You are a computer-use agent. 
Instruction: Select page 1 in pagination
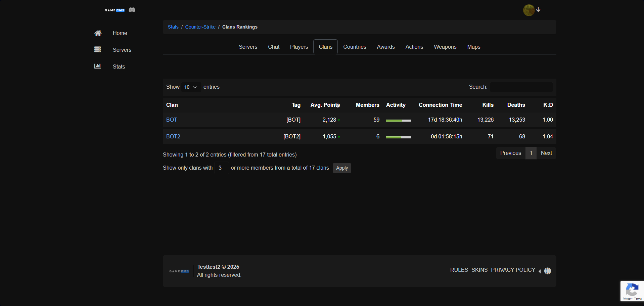tap(531, 153)
